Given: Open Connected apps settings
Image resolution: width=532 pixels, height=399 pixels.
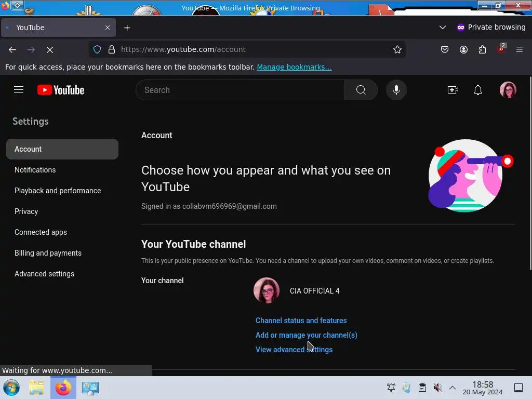Looking at the screenshot, I should [x=41, y=232].
